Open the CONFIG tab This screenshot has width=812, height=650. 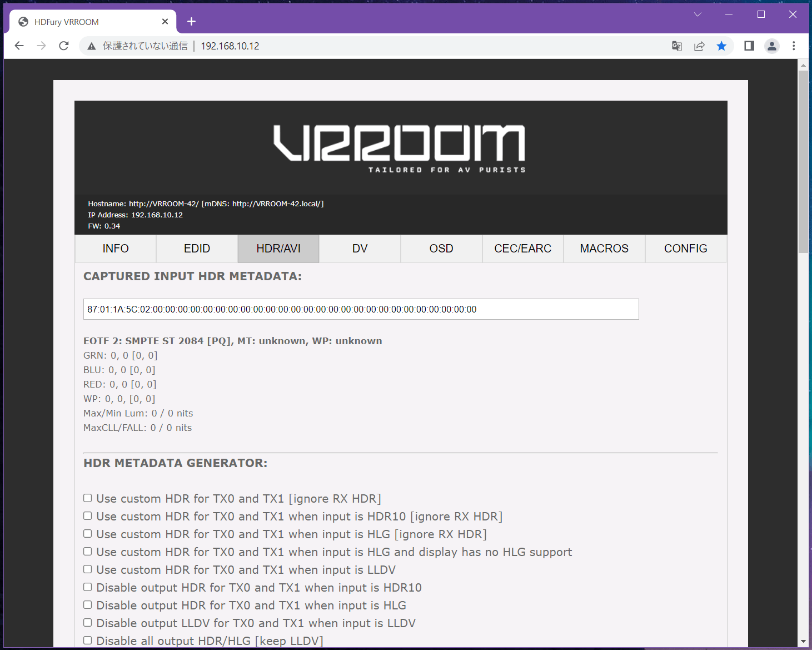tap(686, 249)
